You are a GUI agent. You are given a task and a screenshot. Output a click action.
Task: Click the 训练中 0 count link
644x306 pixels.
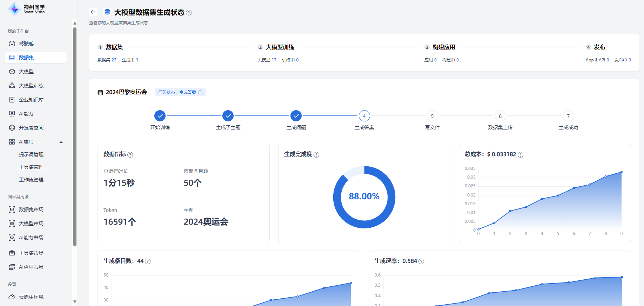[x=290, y=60]
